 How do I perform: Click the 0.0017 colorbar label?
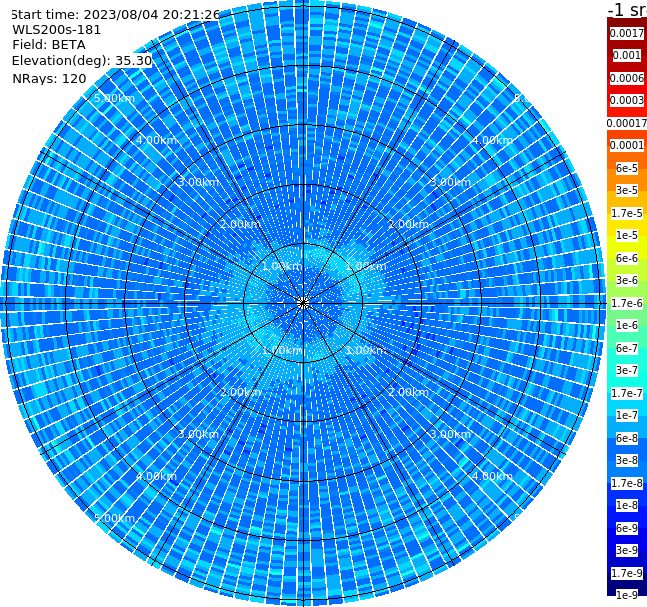[x=627, y=33]
